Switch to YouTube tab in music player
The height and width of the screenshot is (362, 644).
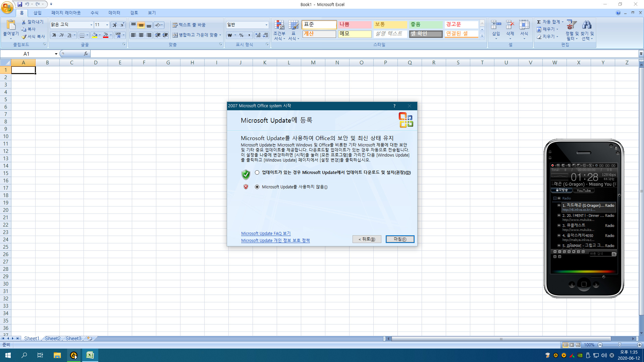point(584,191)
